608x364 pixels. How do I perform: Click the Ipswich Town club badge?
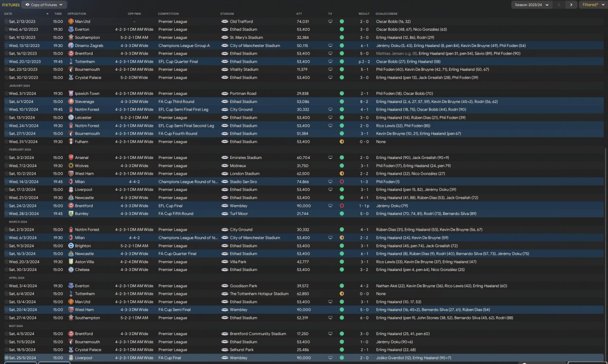[x=70, y=93]
